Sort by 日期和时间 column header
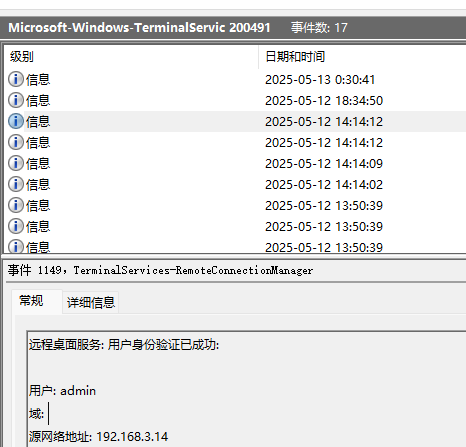 363,57
